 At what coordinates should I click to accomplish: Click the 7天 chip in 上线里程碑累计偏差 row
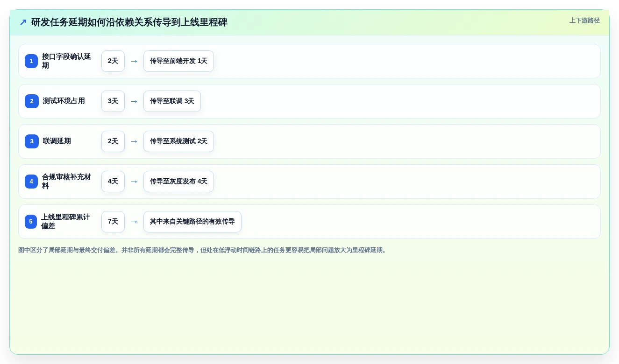[x=113, y=222]
